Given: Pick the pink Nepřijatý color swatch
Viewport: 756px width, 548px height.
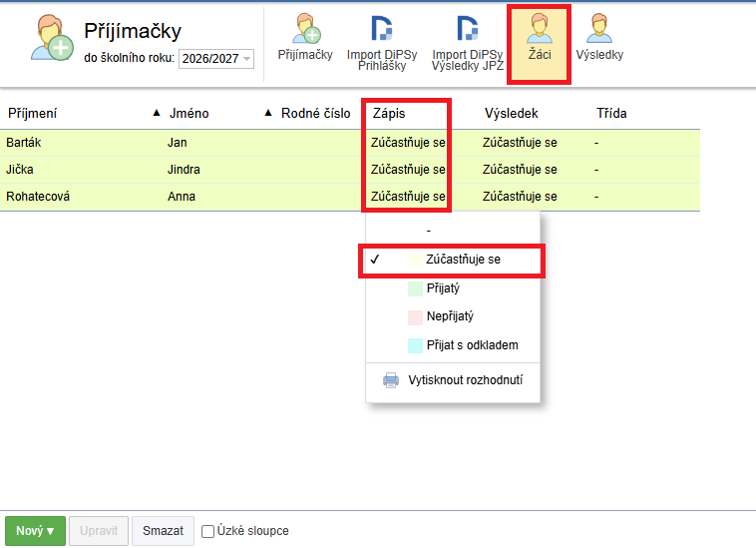Looking at the screenshot, I should [416, 317].
